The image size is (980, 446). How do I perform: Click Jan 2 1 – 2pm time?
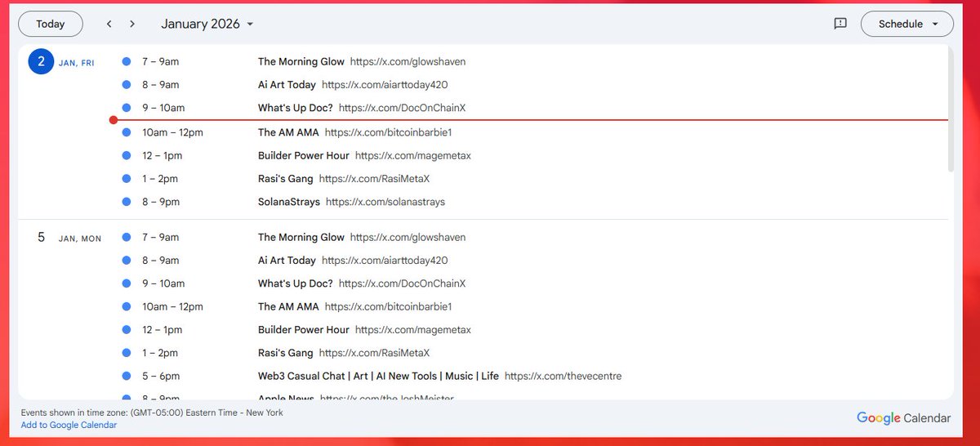[x=160, y=178]
